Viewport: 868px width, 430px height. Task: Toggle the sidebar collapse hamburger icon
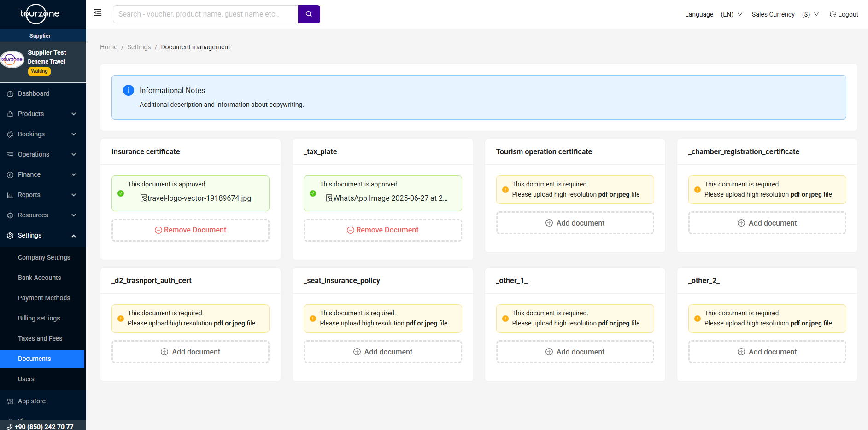point(98,13)
